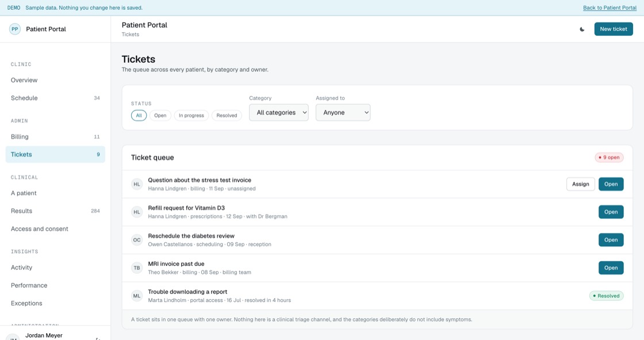The width and height of the screenshot is (644, 340).
Task: Click "Reschedule the diabetes review" title
Action: click(x=191, y=236)
